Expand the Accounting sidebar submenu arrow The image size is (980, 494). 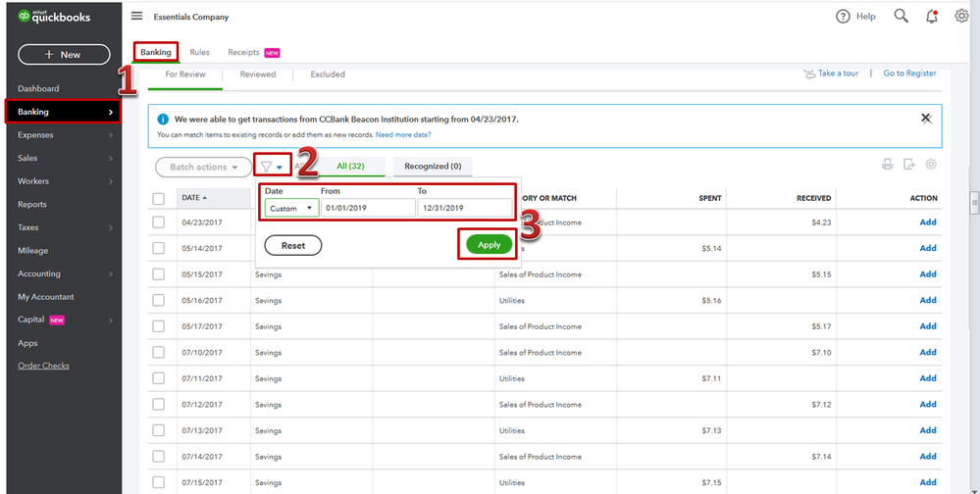coord(111,274)
